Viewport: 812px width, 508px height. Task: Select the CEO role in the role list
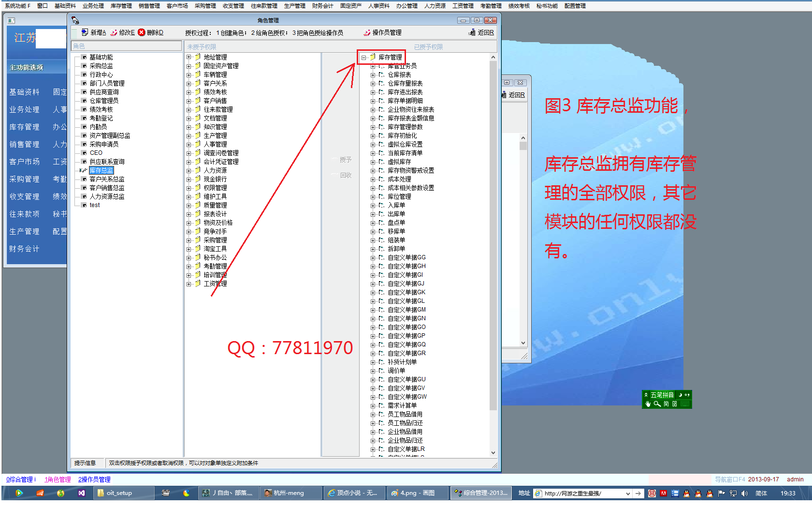[96, 153]
